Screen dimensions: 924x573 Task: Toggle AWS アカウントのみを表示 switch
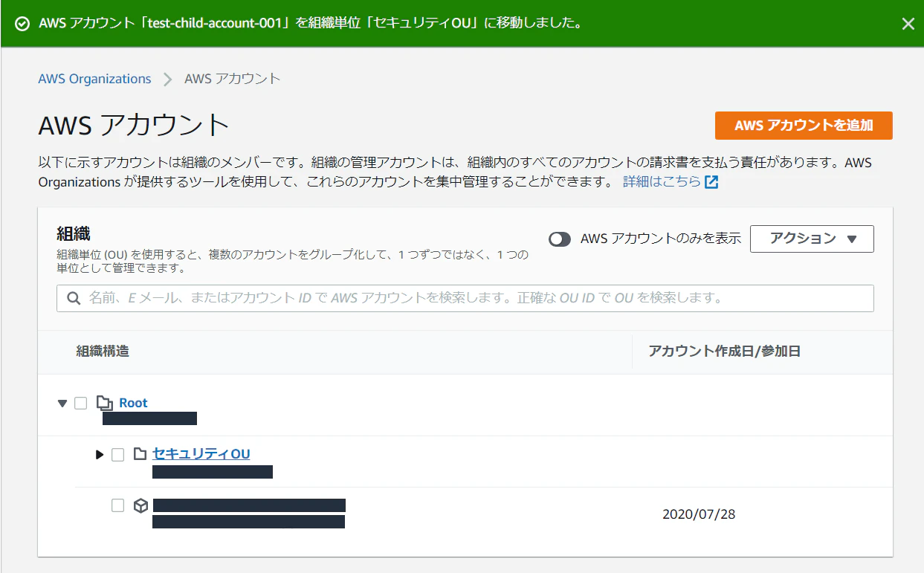pyautogui.click(x=560, y=239)
